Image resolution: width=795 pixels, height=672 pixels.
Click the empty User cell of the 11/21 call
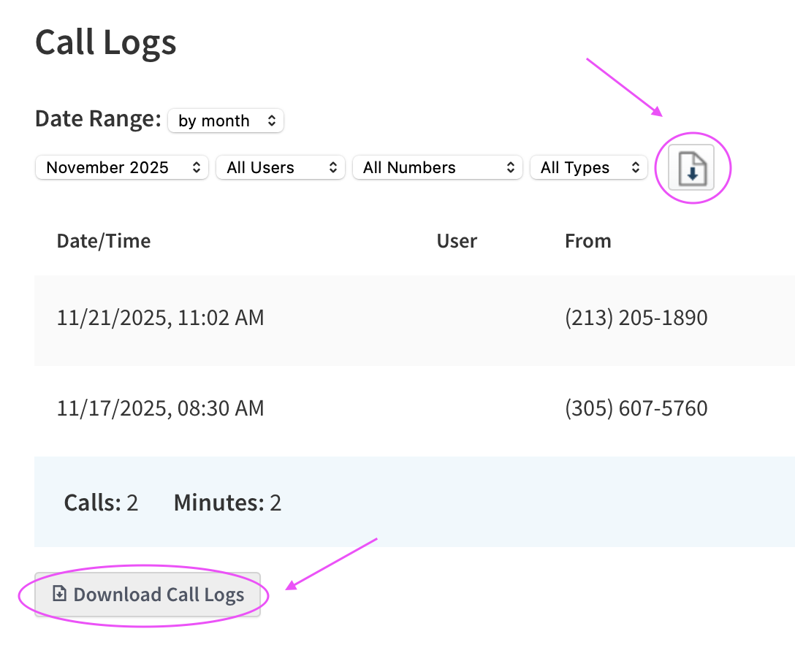click(457, 318)
